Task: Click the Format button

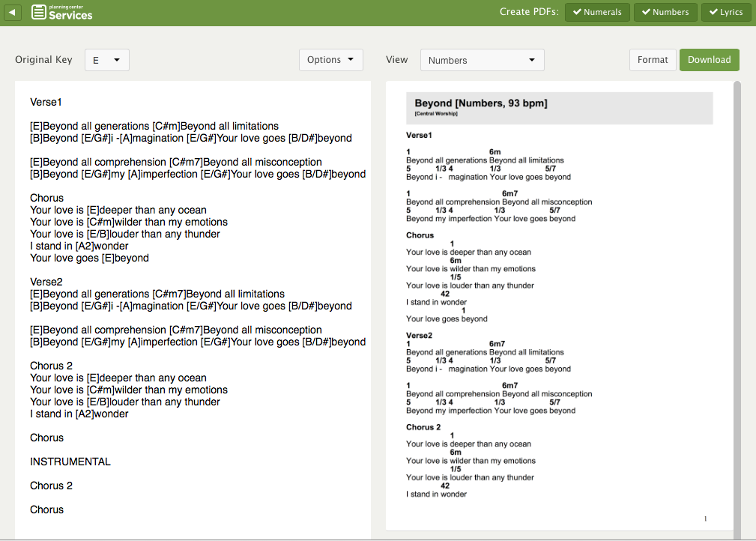Action: pyautogui.click(x=653, y=60)
